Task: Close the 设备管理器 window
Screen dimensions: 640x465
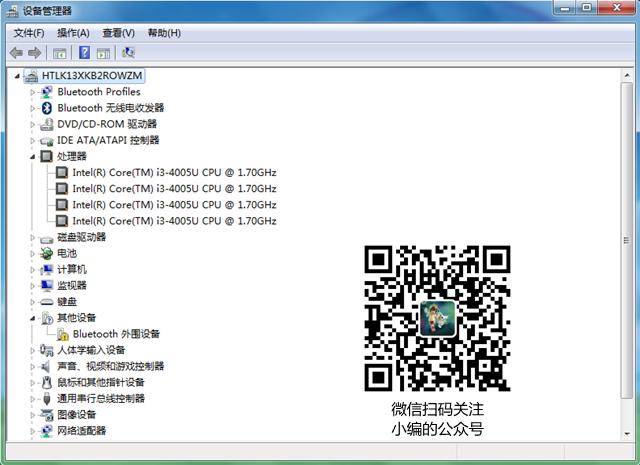Action: [x=616, y=8]
